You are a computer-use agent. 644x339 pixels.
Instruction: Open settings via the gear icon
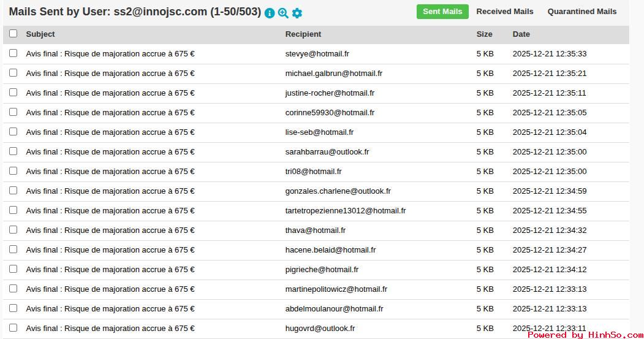297,13
